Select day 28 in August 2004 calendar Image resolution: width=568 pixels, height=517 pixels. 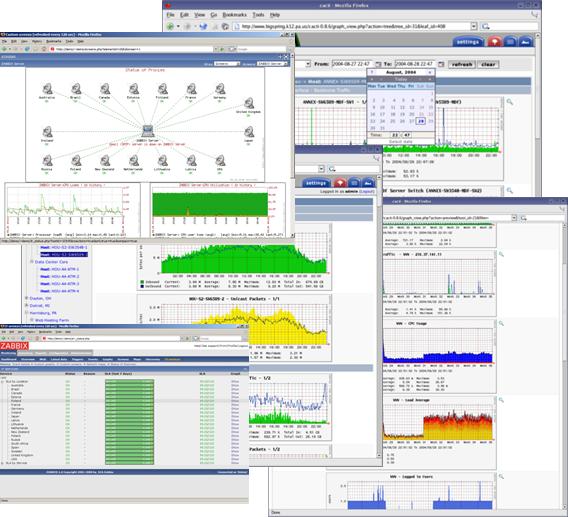pyautogui.click(x=421, y=121)
